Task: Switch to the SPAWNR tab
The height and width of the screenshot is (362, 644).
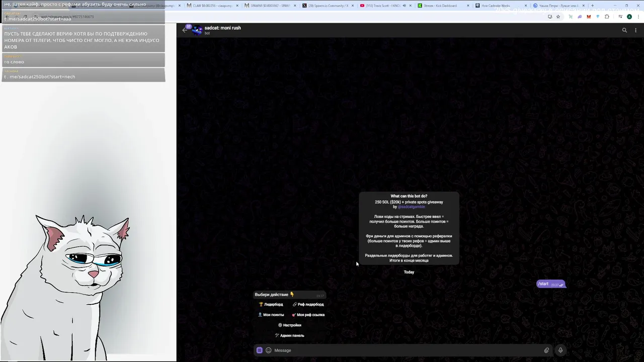Action: [271, 6]
